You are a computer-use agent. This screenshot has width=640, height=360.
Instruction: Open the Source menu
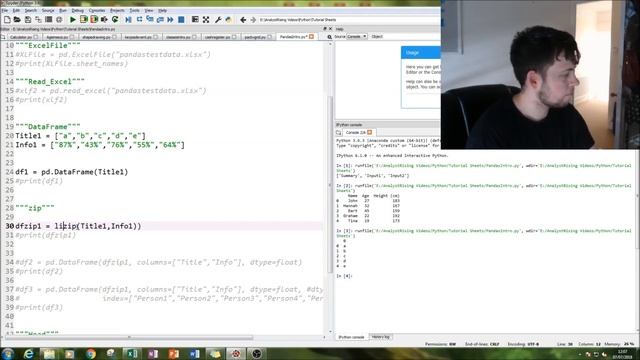[x=48, y=10]
